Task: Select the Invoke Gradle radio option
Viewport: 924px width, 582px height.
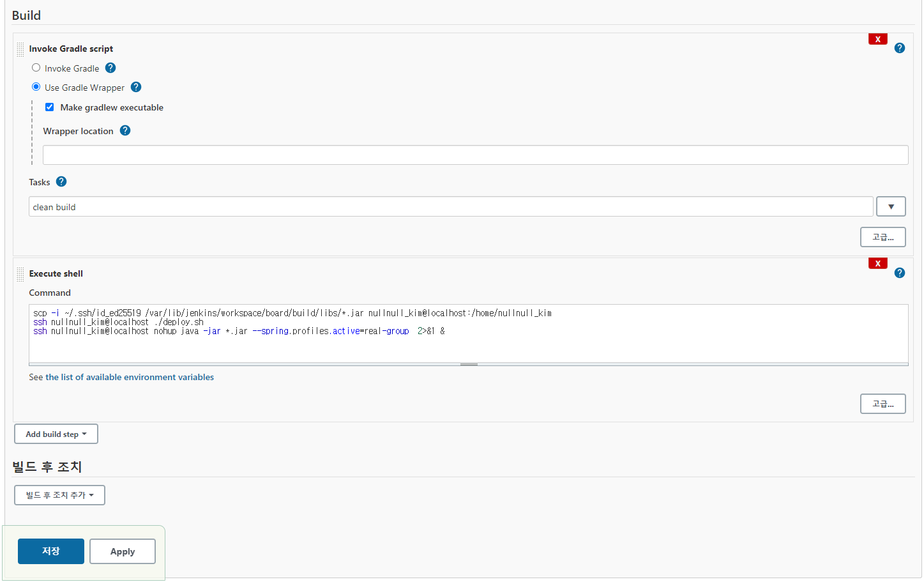Action: [x=36, y=68]
